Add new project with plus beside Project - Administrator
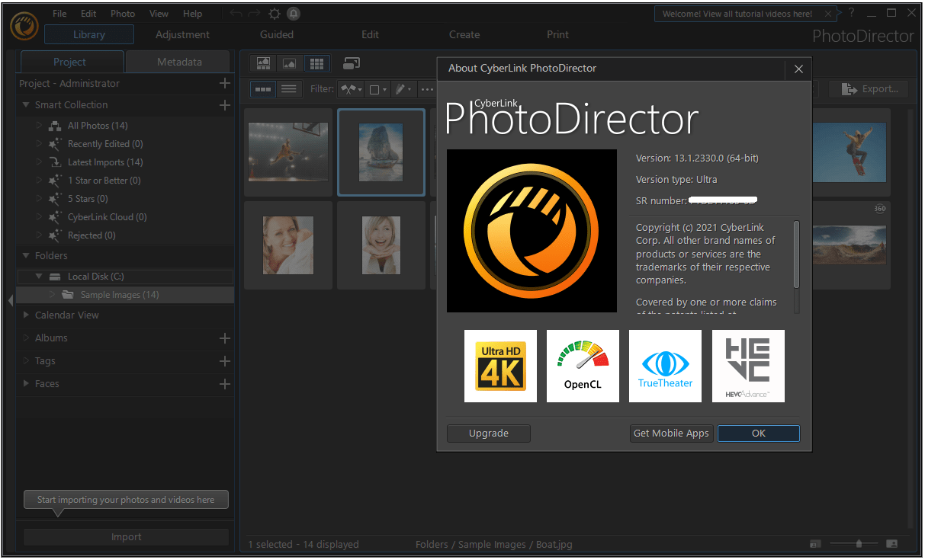The height and width of the screenshot is (560, 925). [224, 83]
